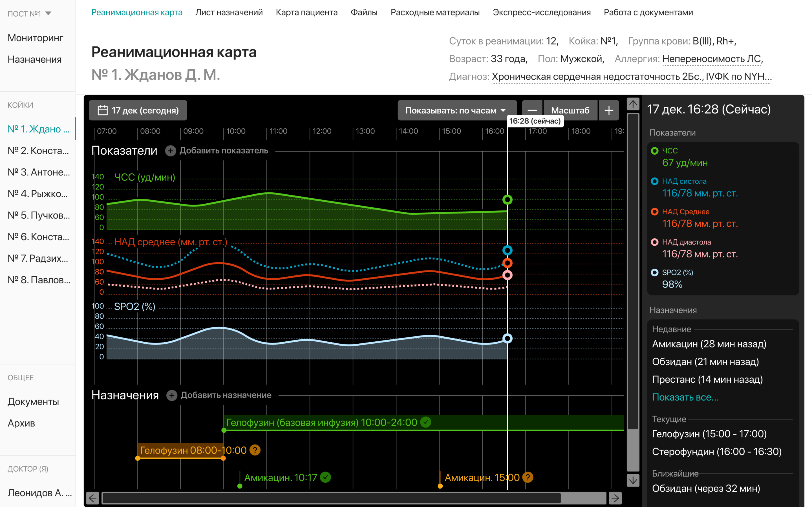Viewport: 812px width, 507px height.
Task: Click green checkmark next to Амикацин 10:17
Action: point(325,477)
